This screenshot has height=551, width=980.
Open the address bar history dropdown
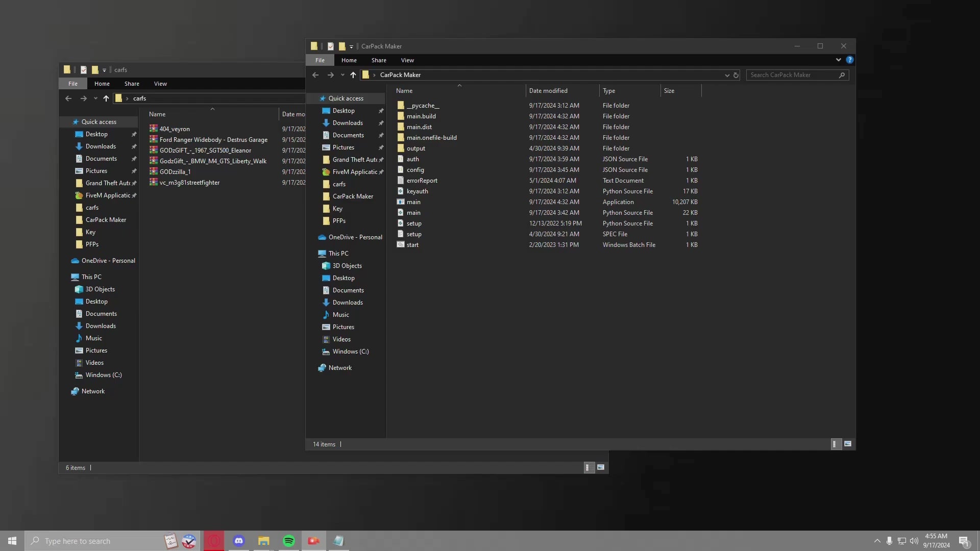point(727,75)
